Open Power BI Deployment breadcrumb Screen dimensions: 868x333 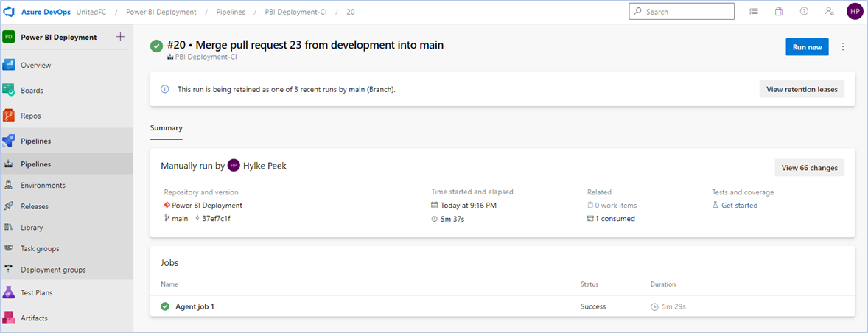coord(161,12)
